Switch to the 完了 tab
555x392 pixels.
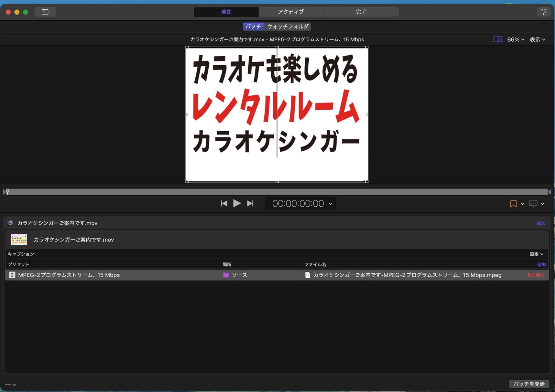tap(361, 12)
